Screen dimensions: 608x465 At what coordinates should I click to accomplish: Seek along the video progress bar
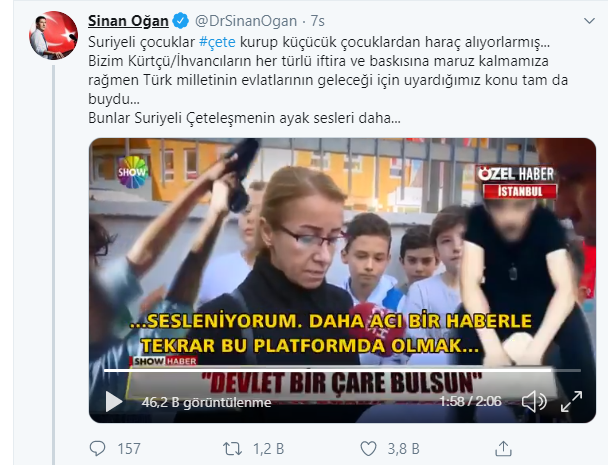tap(342, 370)
